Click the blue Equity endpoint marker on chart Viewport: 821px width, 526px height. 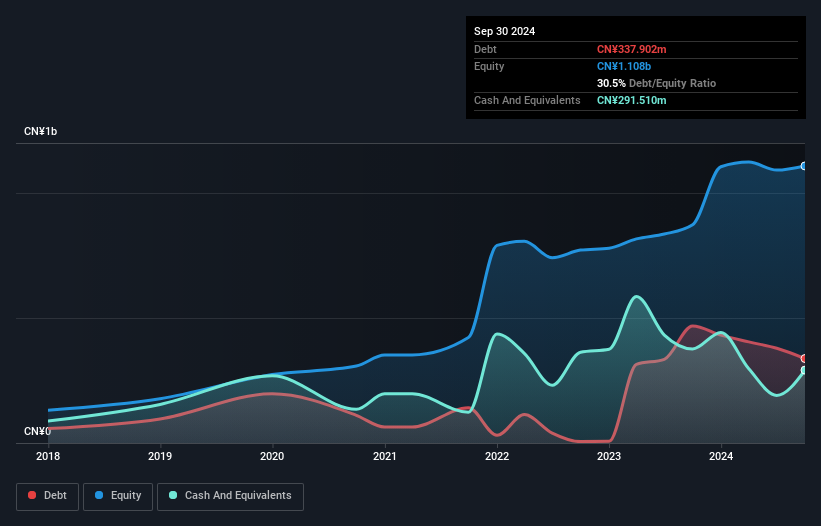tap(804, 166)
